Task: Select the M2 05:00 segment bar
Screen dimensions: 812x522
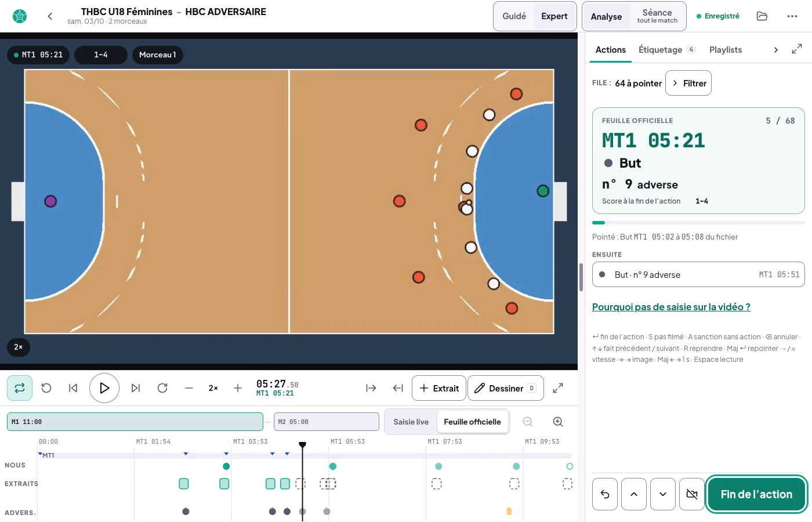Action: (x=326, y=422)
